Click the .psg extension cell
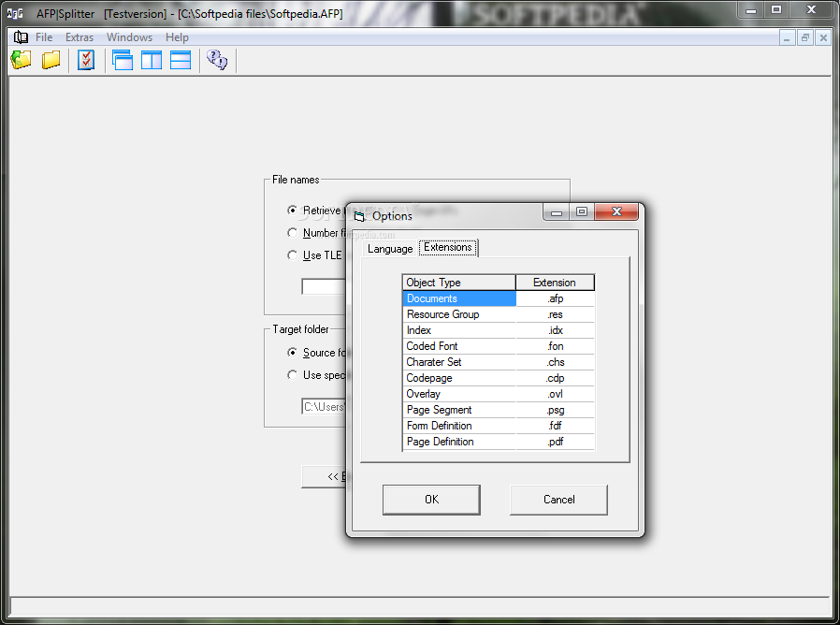 pyautogui.click(x=556, y=410)
